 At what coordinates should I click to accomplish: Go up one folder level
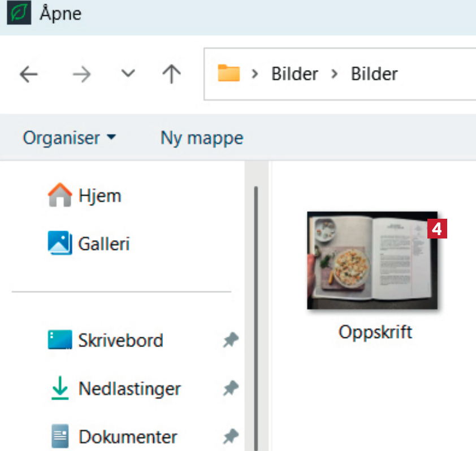[x=171, y=74]
